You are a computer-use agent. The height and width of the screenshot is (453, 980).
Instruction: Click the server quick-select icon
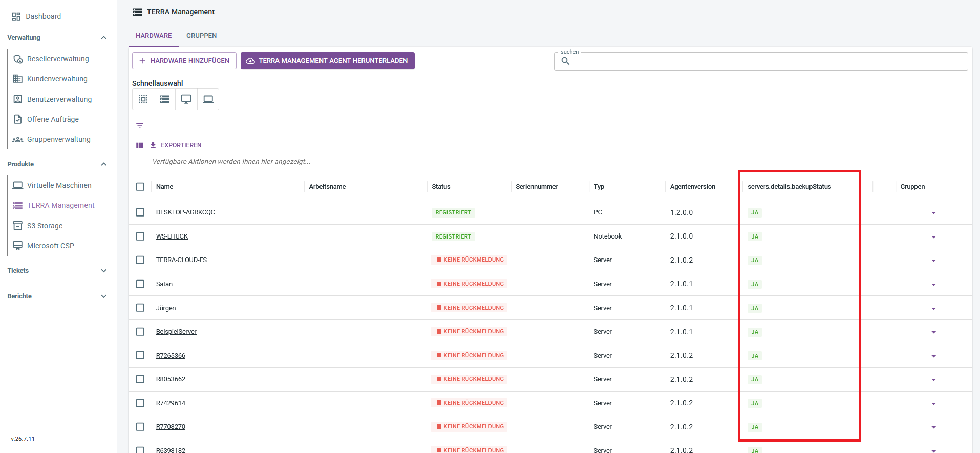164,99
